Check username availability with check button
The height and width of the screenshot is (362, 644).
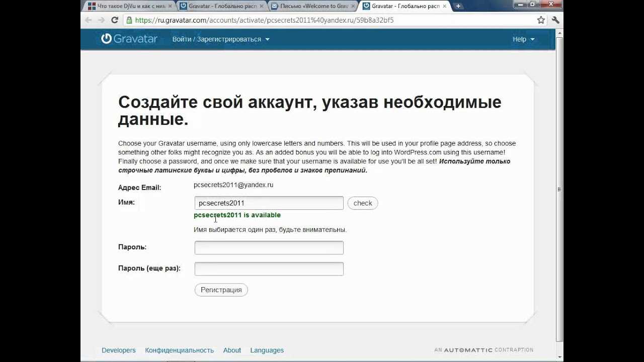[362, 203]
